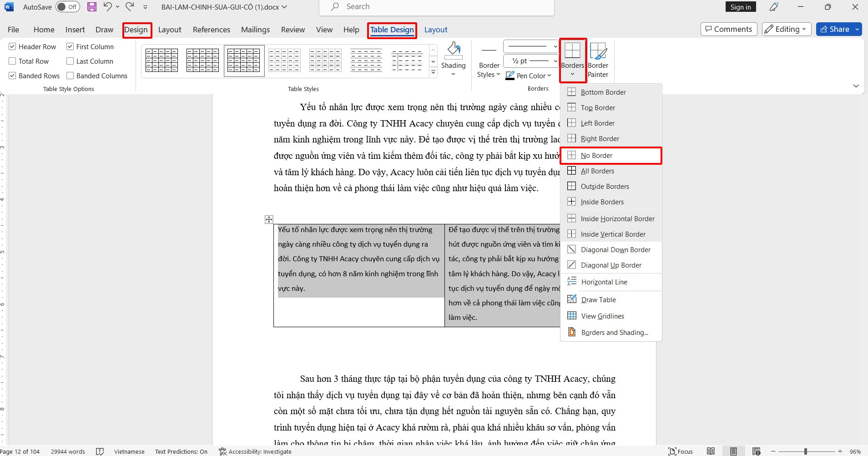
Task: Open proofing errors from the status bar
Action: 100,451
